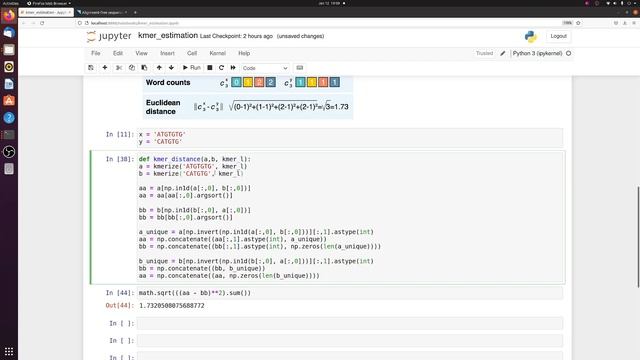
Task: Click the Python logo icon
Action: click(x=531, y=37)
